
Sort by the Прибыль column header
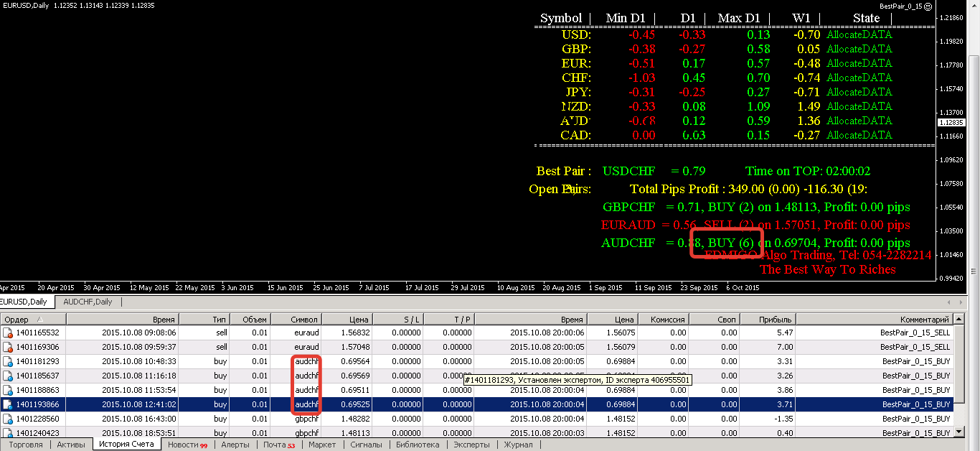click(768, 319)
